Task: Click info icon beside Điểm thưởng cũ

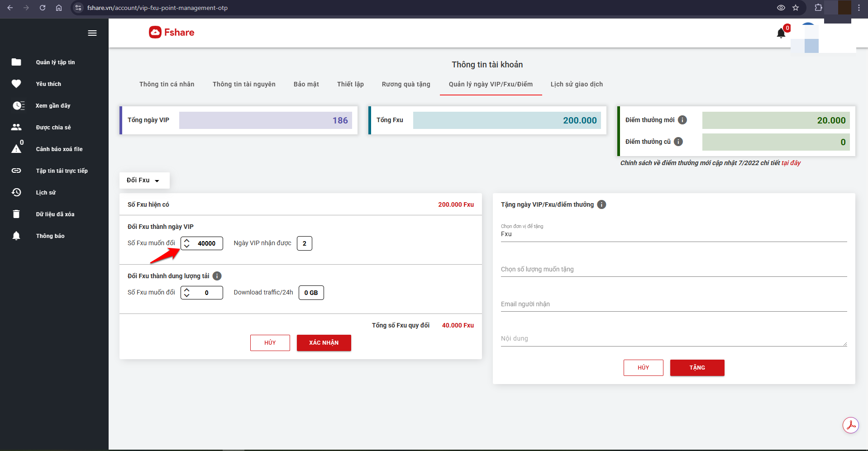Action: click(x=678, y=142)
